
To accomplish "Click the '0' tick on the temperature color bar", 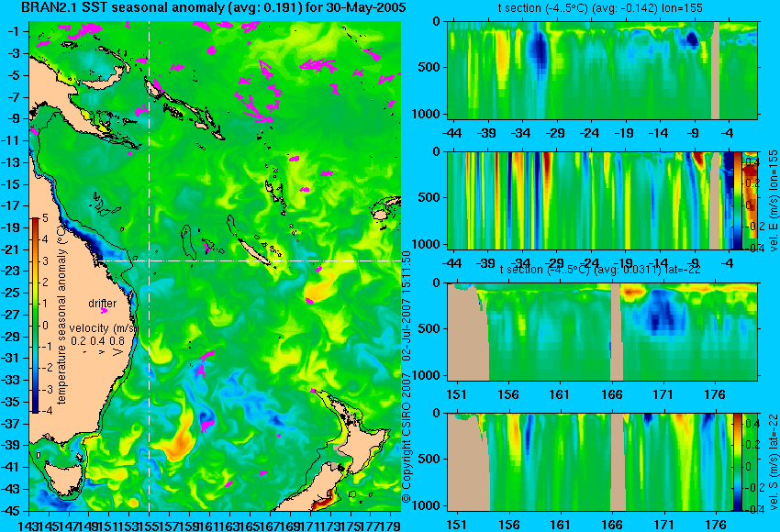I will pos(45,326).
